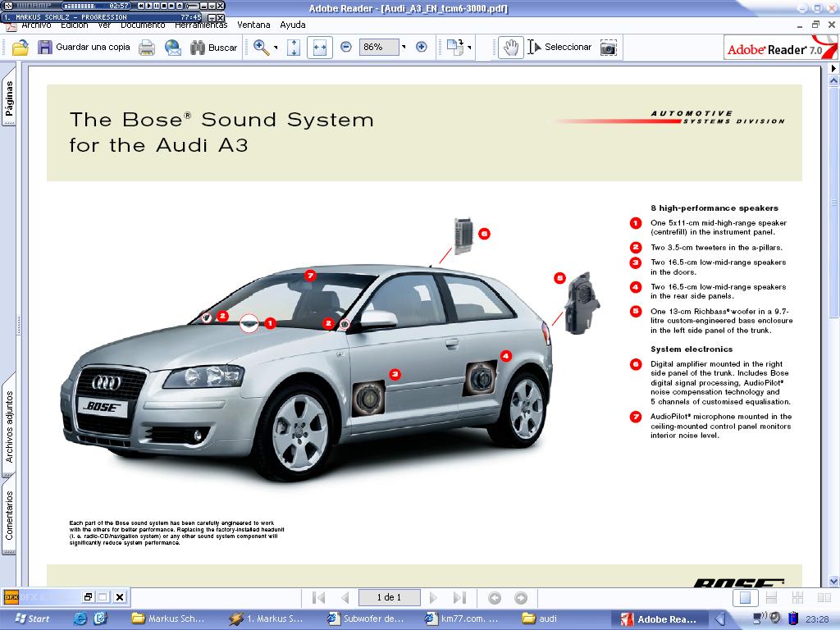Open the Ventana menu

[x=254, y=25]
